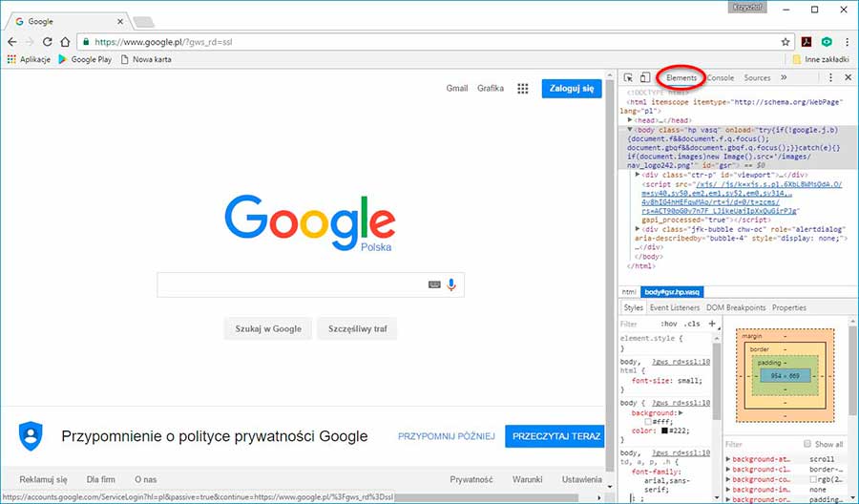Click the DevTools inspect element picker icon

[628, 77]
